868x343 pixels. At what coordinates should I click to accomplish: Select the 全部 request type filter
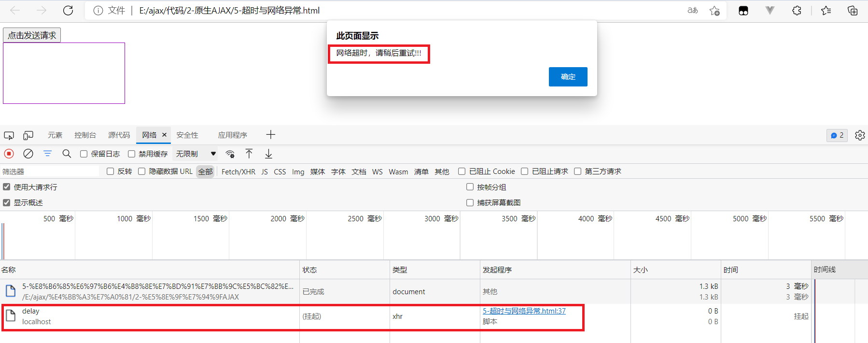coord(205,171)
